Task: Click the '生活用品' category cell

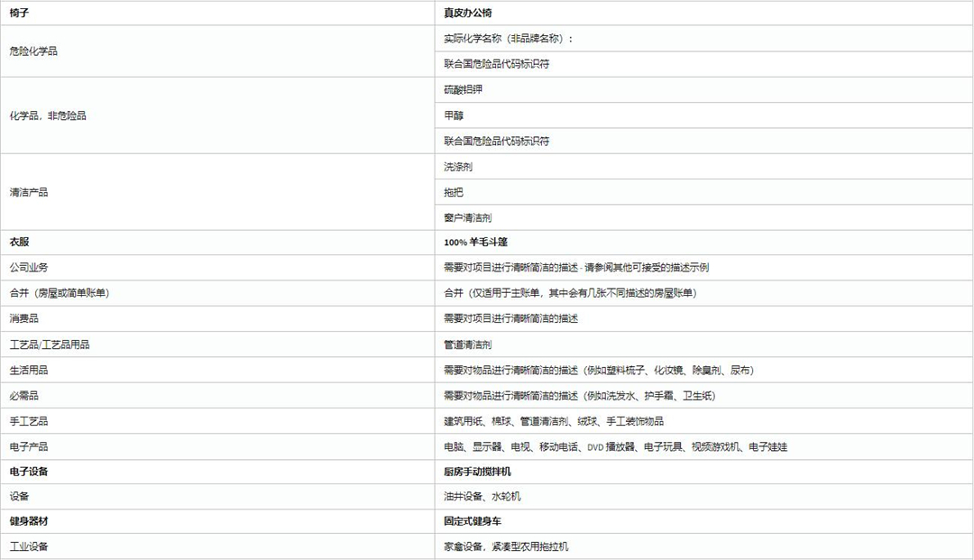Action: tap(217, 370)
